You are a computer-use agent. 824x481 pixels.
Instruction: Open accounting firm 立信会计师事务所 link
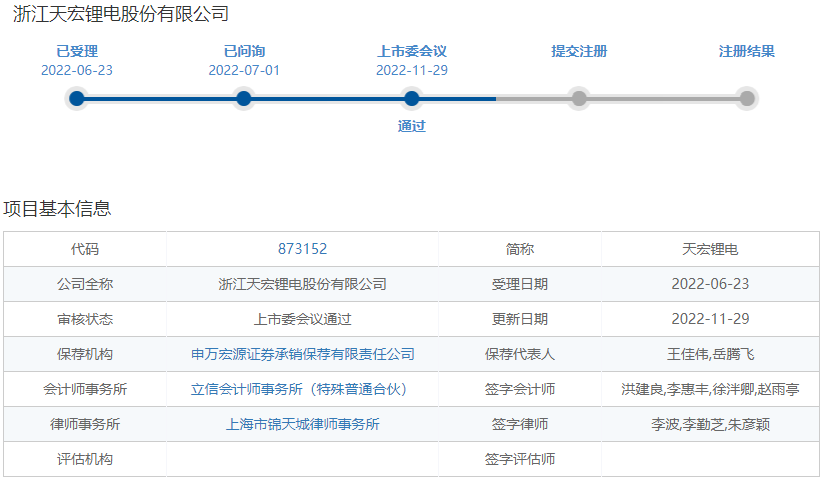pyautogui.click(x=302, y=389)
